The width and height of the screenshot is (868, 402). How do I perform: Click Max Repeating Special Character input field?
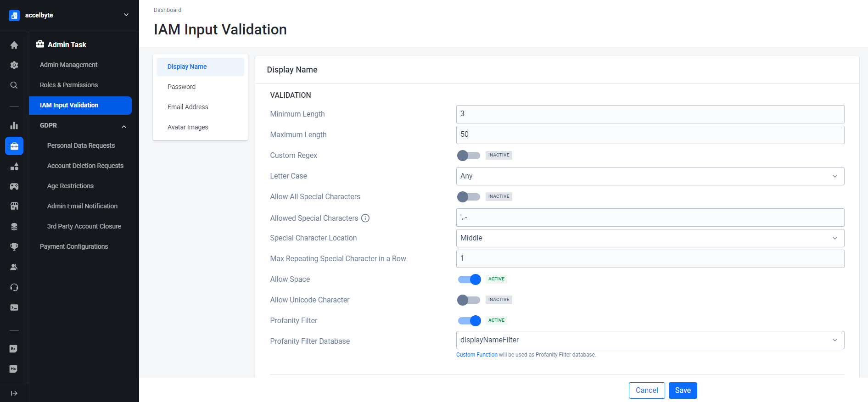[650, 259]
